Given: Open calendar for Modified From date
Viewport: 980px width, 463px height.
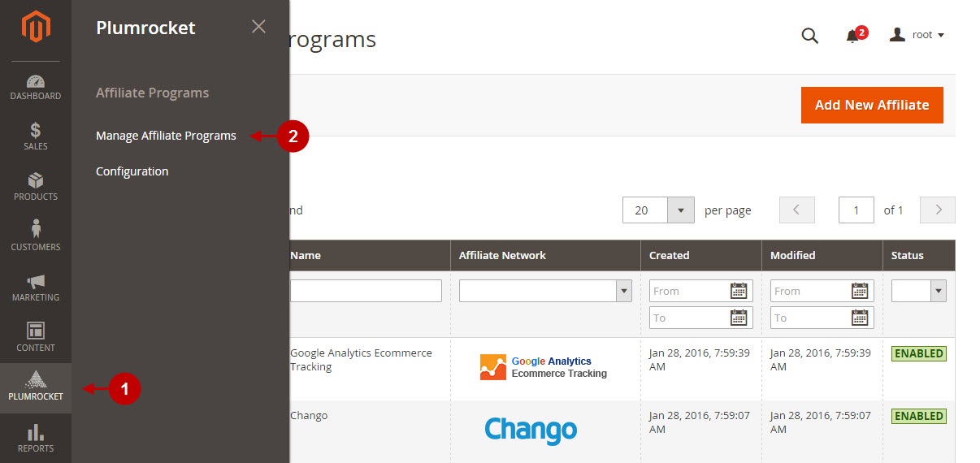Looking at the screenshot, I should pyautogui.click(x=860, y=291).
